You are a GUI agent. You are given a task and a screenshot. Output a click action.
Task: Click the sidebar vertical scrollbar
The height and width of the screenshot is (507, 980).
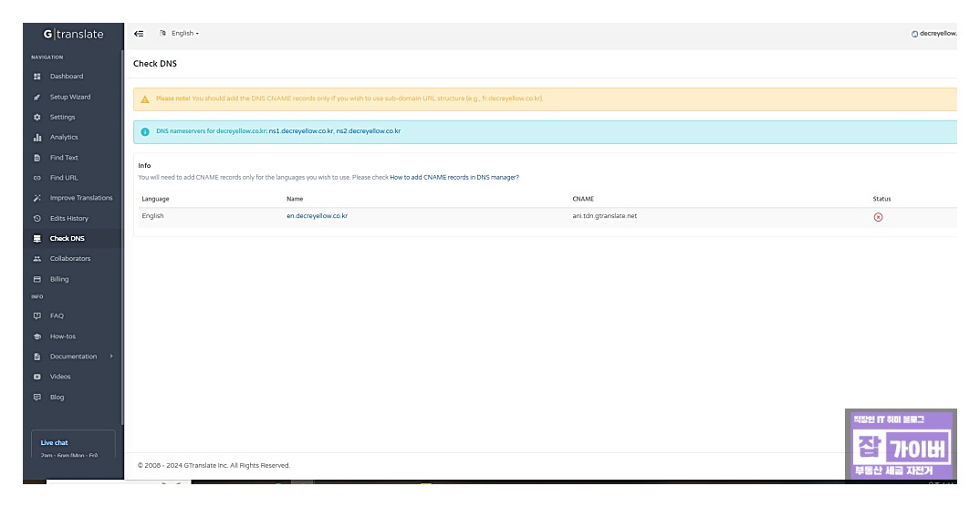point(122,237)
